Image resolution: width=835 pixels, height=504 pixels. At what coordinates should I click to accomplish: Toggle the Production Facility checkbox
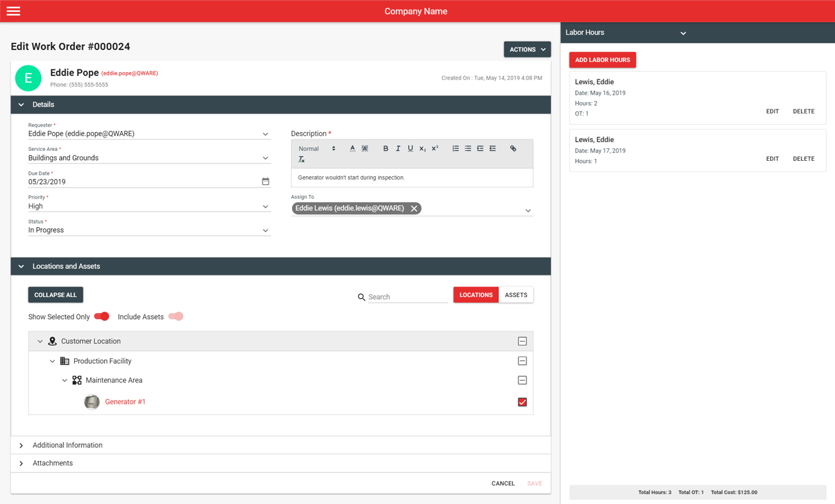pyautogui.click(x=522, y=361)
